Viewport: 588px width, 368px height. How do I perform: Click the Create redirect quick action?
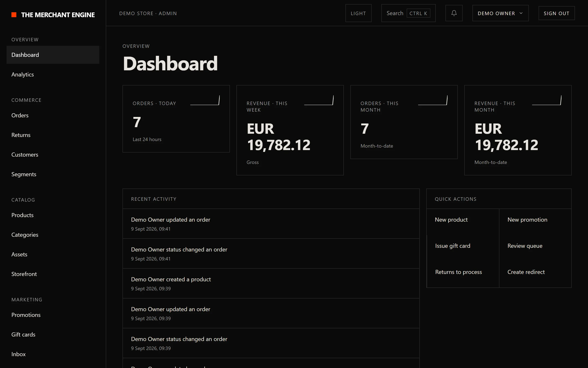(x=535, y=274)
